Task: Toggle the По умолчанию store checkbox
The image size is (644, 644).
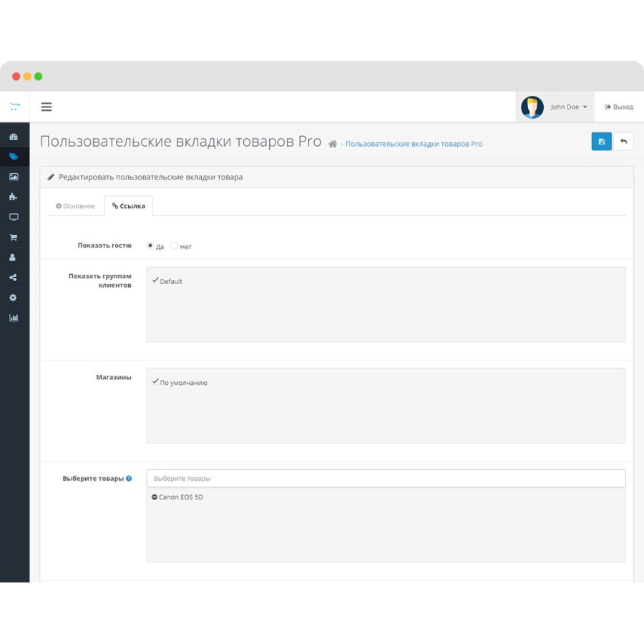Action: 155,381
